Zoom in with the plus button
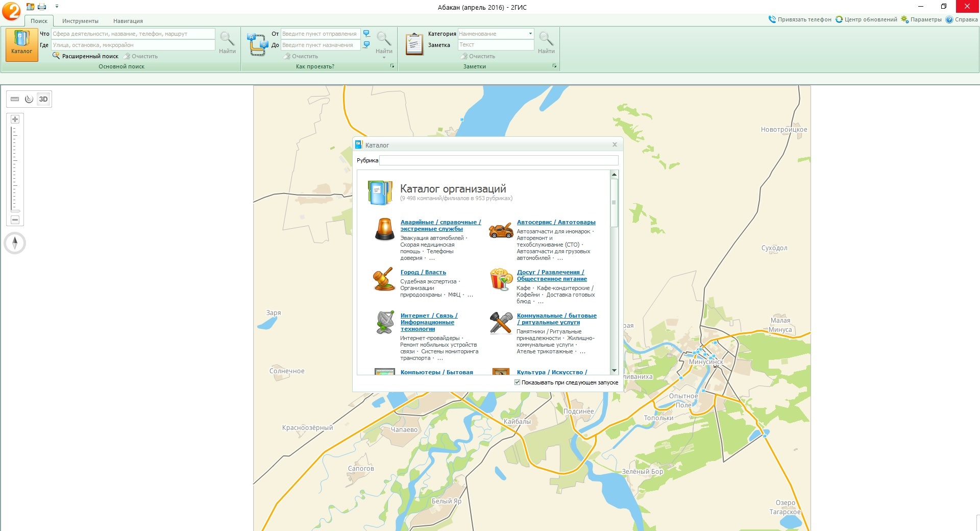The height and width of the screenshot is (531, 980). click(x=15, y=119)
